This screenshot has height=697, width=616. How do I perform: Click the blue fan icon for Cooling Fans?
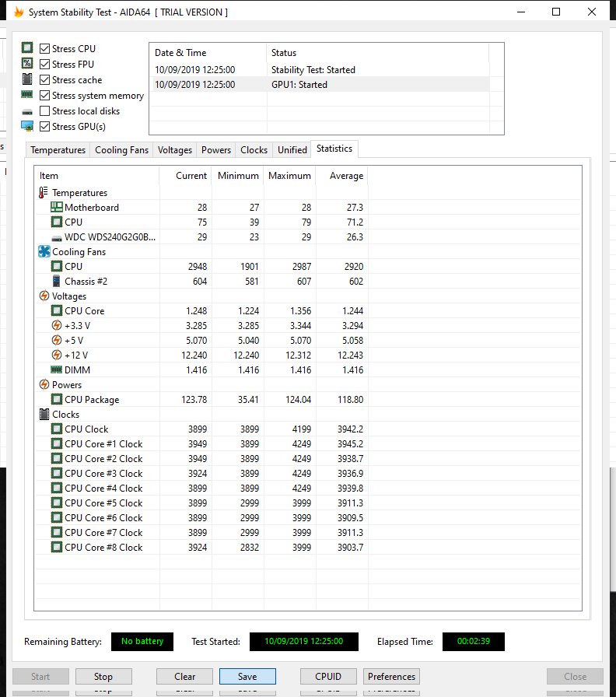[44, 252]
